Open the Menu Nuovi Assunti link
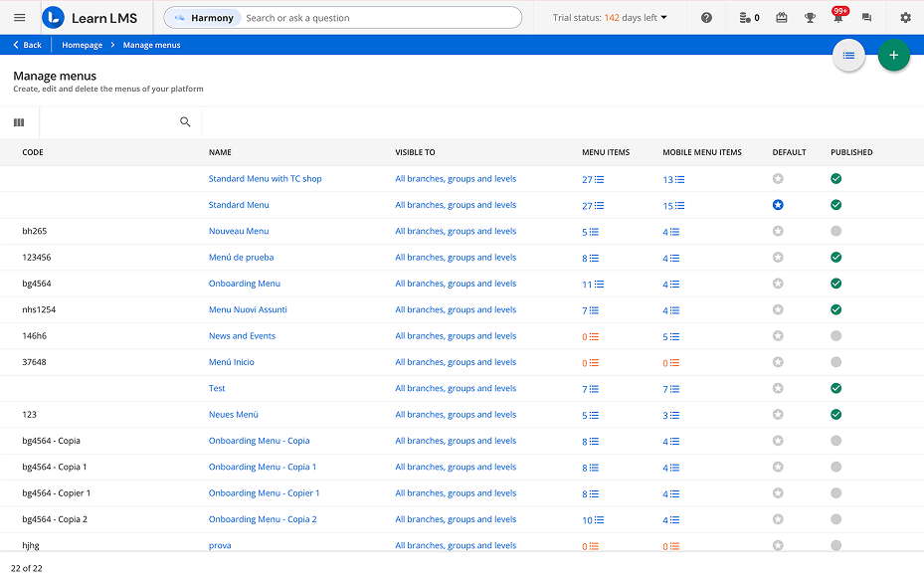 tap(248, 309)
